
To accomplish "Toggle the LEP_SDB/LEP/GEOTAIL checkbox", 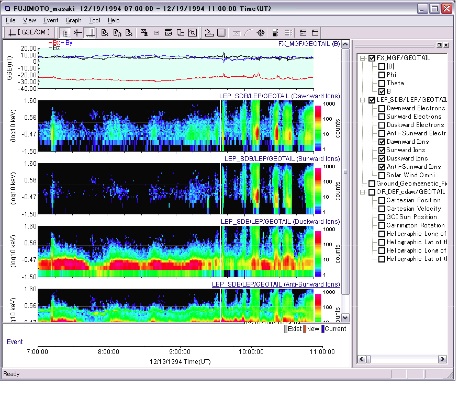I will coord(372,100).
